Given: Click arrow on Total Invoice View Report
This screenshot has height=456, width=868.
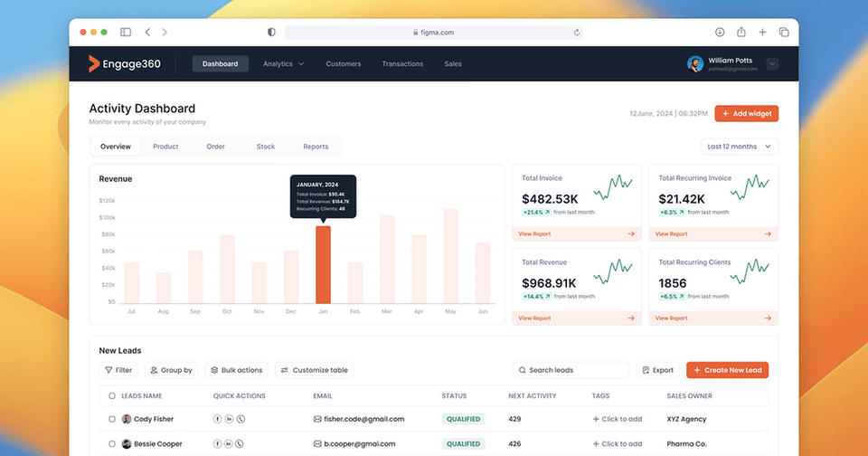Looking at the screenshot, I should pyautogui.click(x=631, y=233).
